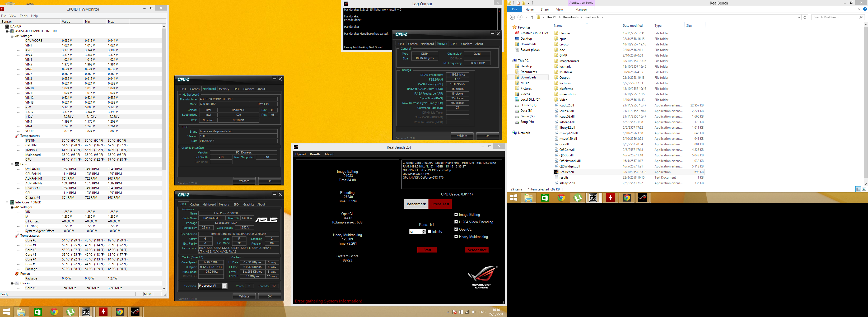Open the Processor #1 selection dropdown

pos(225,286)
